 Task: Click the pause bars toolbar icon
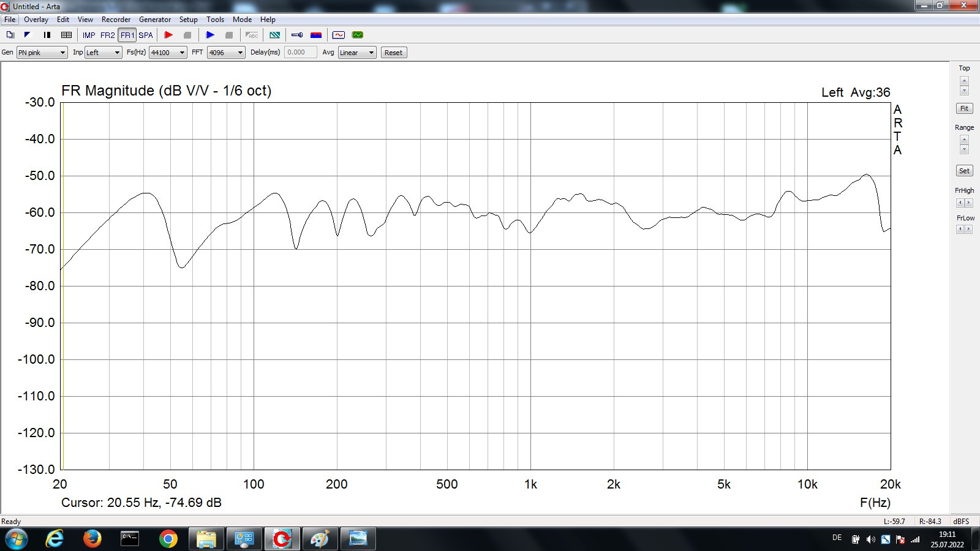(47, 35)
